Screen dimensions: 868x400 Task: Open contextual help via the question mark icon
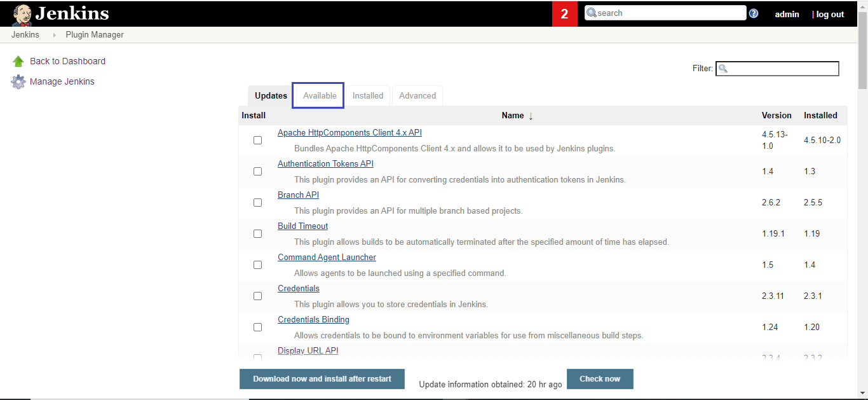point(753,12)
